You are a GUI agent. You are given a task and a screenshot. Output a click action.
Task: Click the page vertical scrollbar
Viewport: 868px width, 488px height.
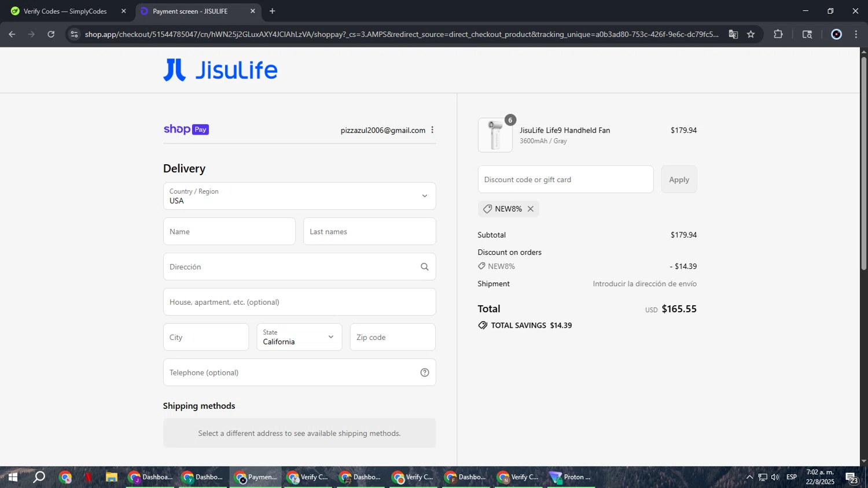[863, 162]
